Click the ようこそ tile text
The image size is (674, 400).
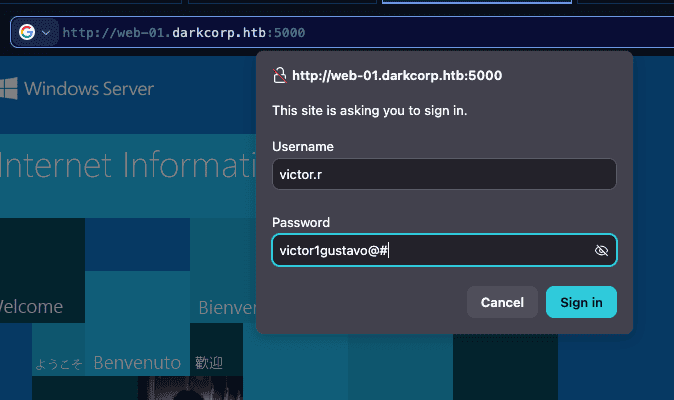tap(58, 364)
